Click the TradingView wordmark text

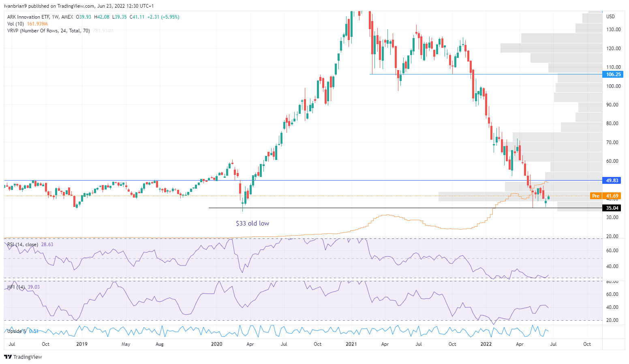28,357
